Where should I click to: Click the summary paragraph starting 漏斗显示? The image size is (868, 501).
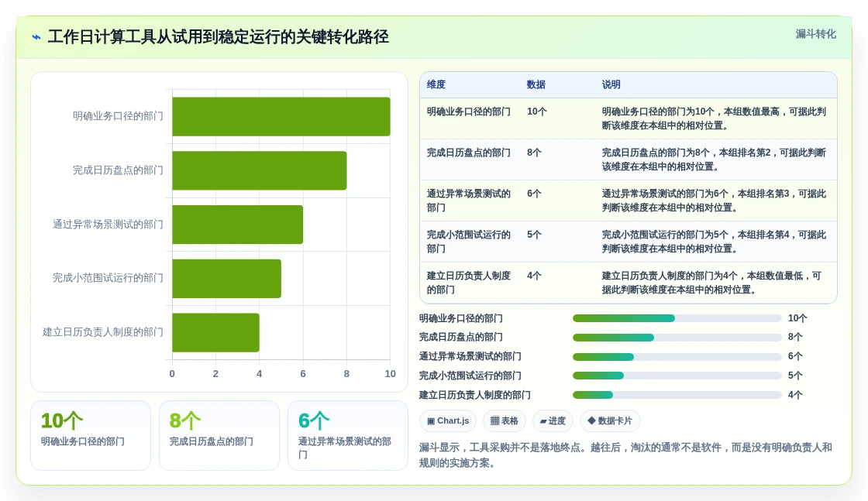click(x=625, y=455)
